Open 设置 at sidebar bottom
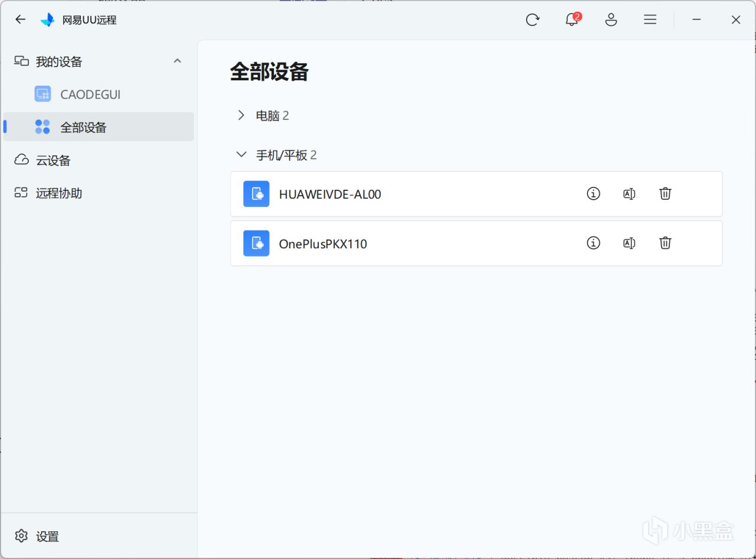This screenshot has width=756, height=559. pos(99,536)
